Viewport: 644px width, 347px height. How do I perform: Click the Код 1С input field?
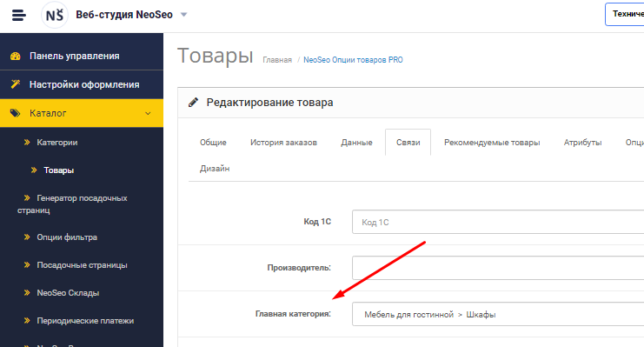pyautogui.click(x=498, y=222)
